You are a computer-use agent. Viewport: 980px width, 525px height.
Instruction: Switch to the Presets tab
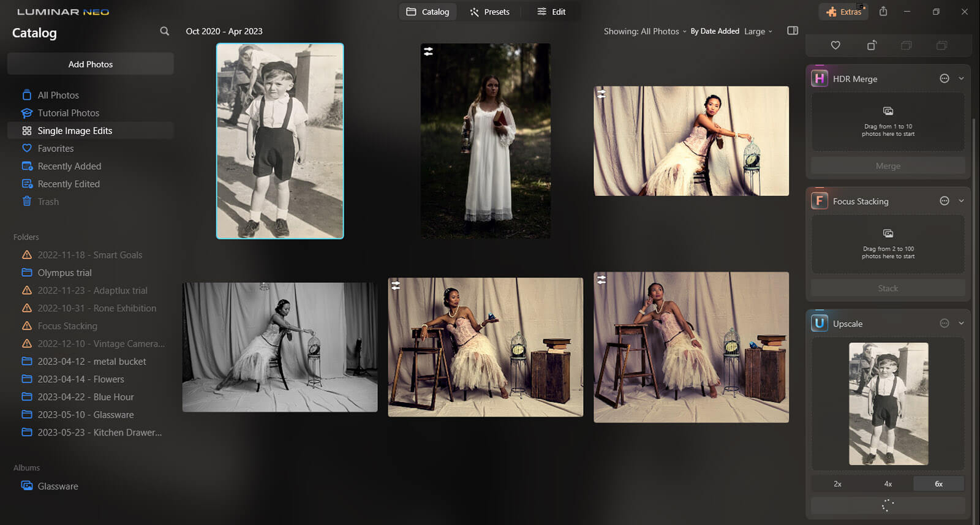(489, 12)
